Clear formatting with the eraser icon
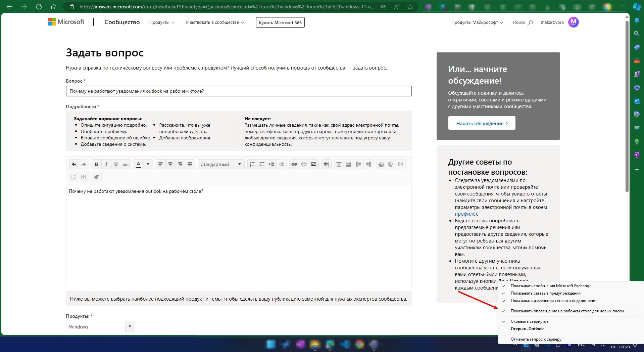The height and width of the screenshot is (352, 644). [x=96, y=177]
